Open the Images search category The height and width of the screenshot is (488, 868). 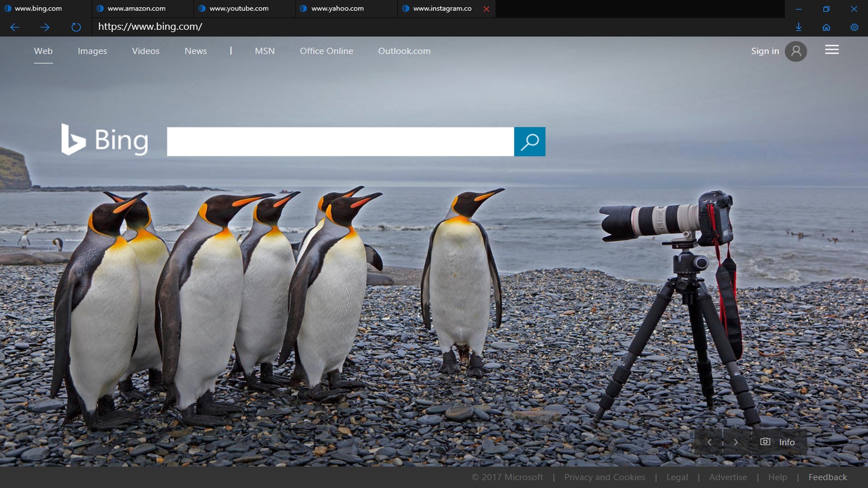[x=92, y=51]
